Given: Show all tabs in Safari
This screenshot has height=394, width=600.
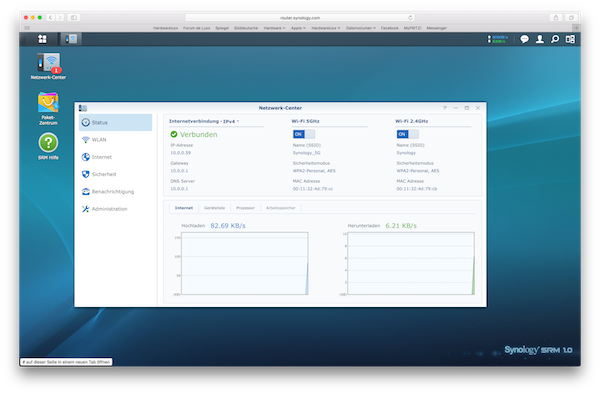Looking at the screenshot, I should coord(571,18).
